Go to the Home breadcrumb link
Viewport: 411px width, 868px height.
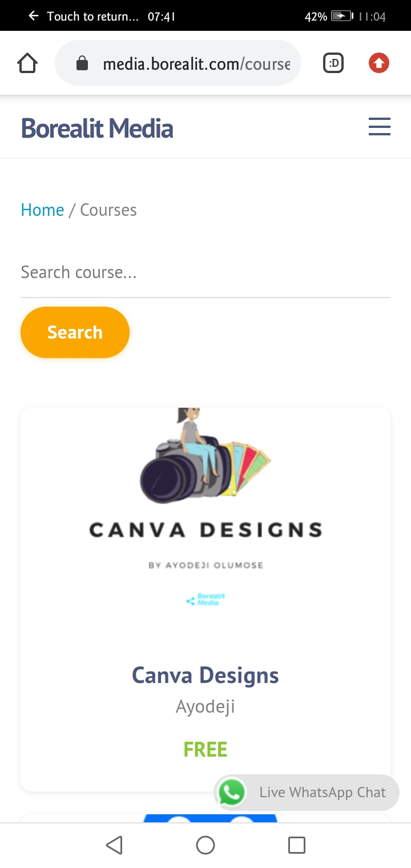pyautogui.click(x=42, y=210)
